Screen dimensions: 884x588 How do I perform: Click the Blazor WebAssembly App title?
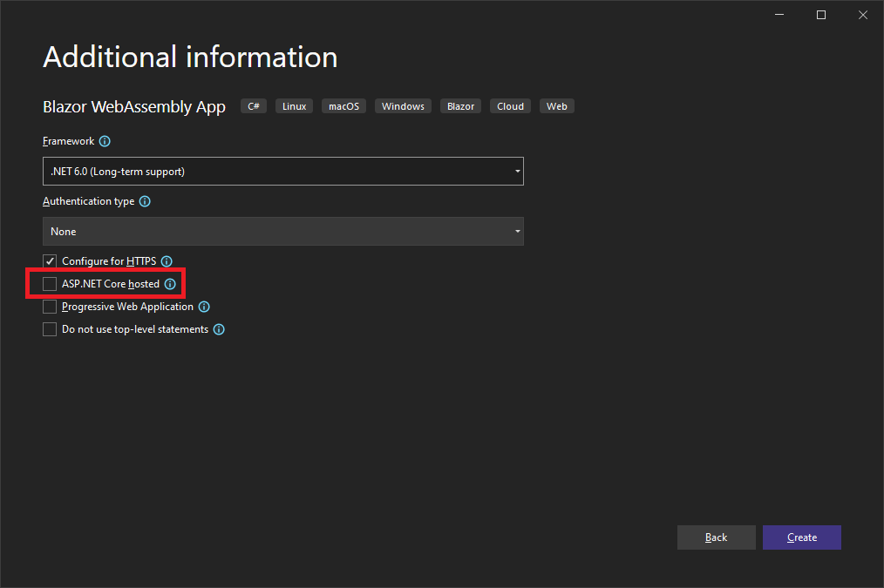coord(134,106)
